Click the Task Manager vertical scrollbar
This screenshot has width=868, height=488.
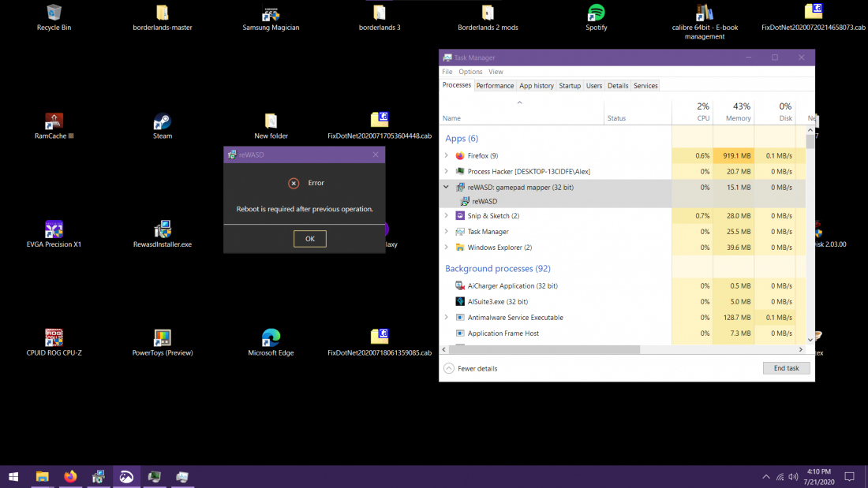coord(810,237)
